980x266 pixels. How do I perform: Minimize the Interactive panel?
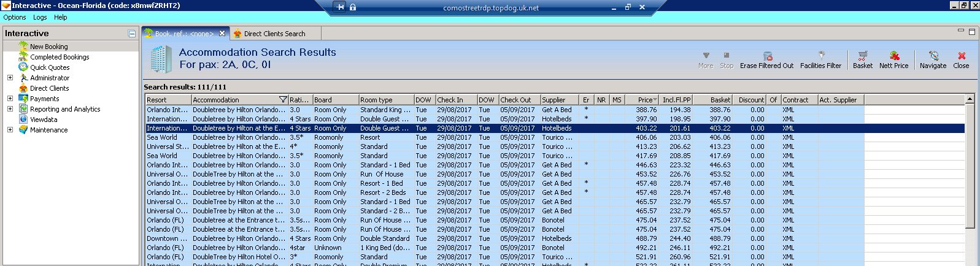pos(132,34)
